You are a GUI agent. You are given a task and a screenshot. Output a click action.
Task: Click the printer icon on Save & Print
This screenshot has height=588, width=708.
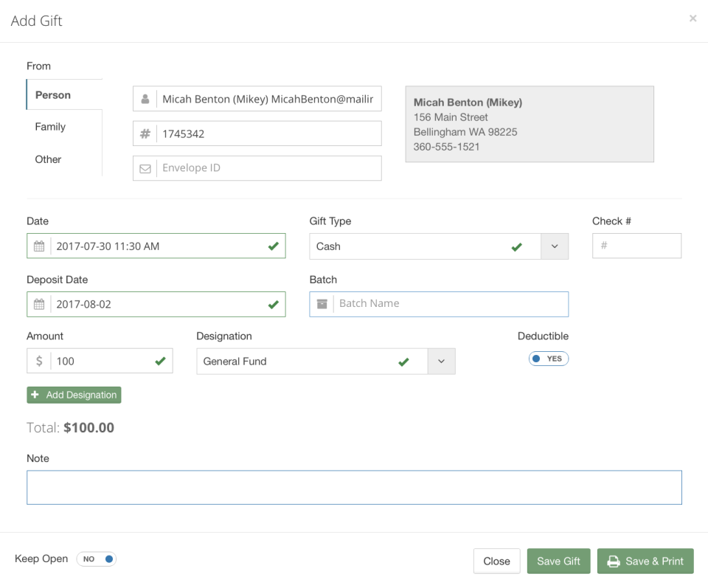614,561
